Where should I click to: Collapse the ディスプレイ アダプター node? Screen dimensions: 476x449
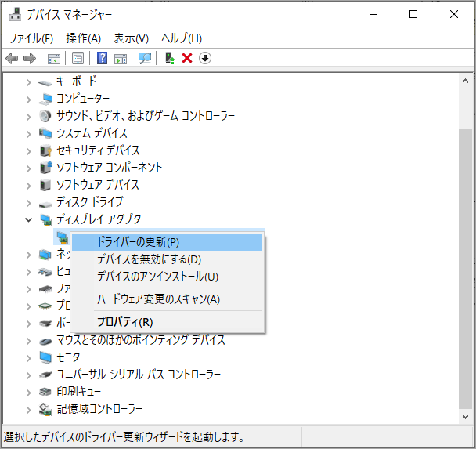[x=29, y=219]
